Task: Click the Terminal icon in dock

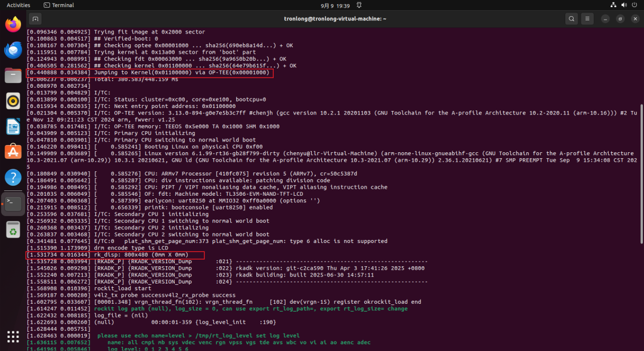Action: tap(13, 203)
